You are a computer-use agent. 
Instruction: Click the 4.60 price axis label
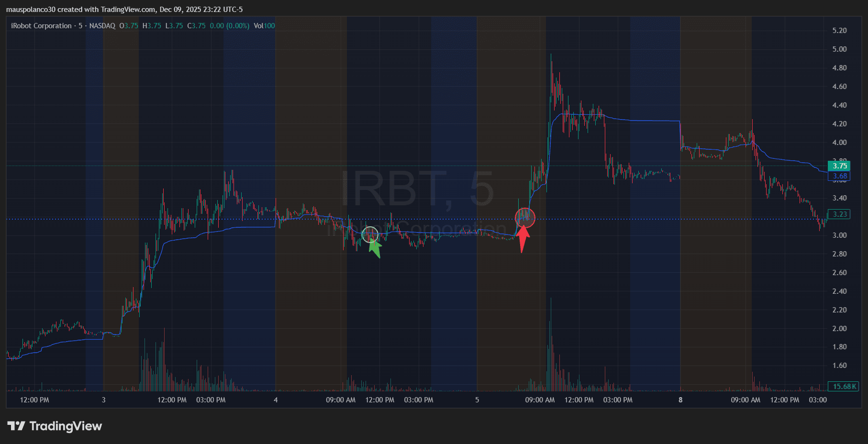click(839, 87)
